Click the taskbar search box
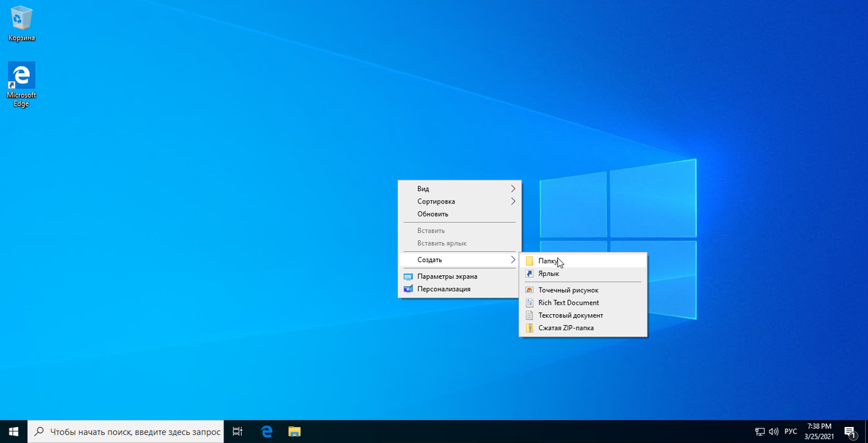Viewport: 868px width, 443px height. (126, 431)
